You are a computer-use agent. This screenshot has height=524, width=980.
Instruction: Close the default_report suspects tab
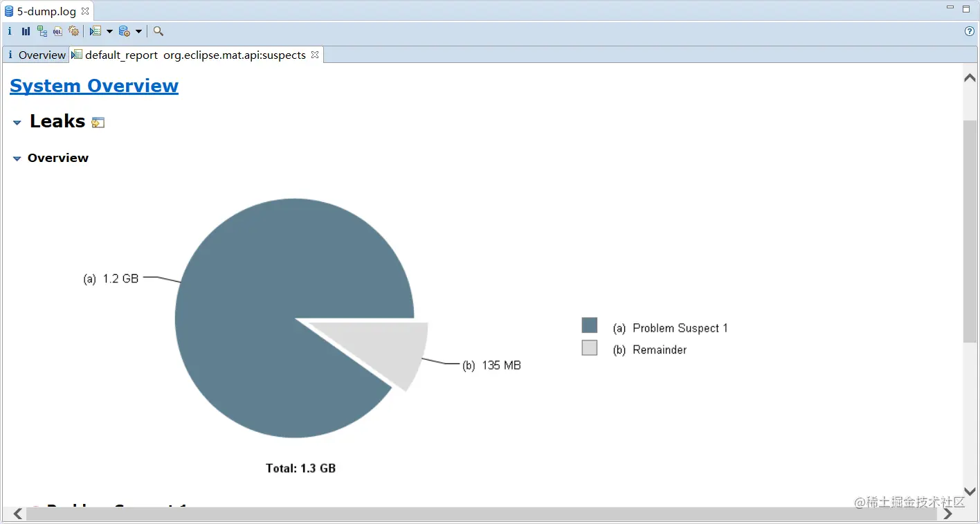(x=315, y=55)
